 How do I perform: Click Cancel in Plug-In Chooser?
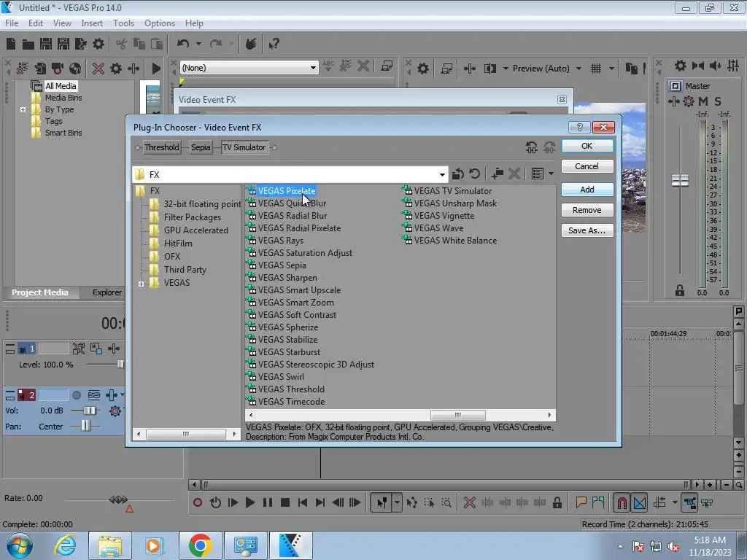(x=587, y=166)
